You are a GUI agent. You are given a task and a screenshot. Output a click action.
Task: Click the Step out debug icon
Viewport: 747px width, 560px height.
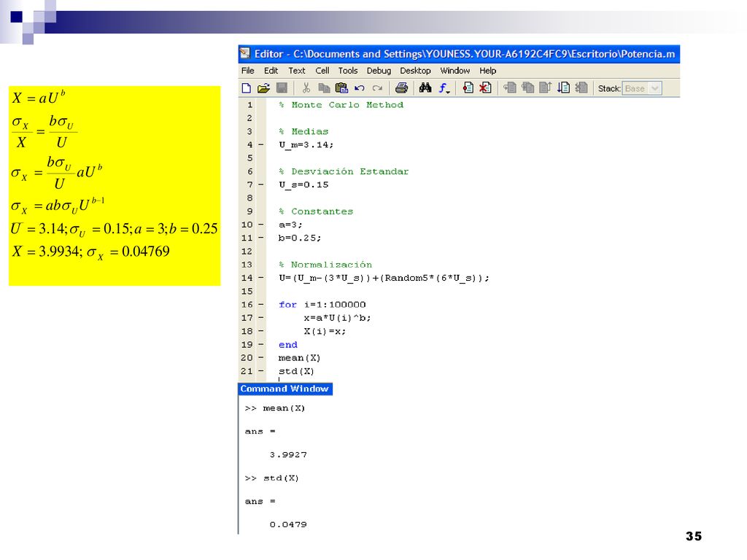tap(546, 88)
